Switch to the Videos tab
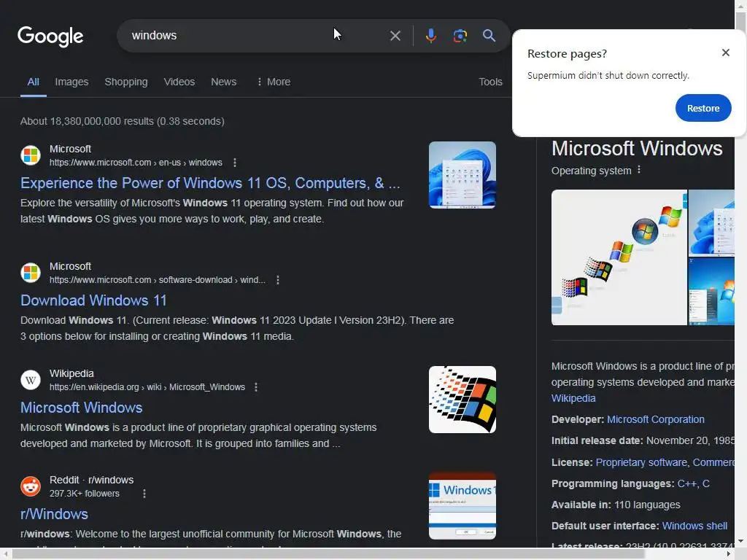 point(179,82)
